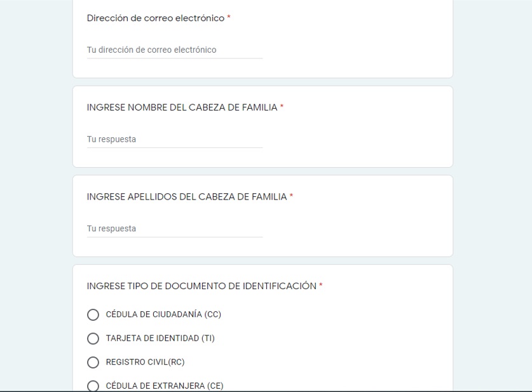Click the "CÉDULA DE EXTRANJERA (CE)" label text
Viewport: 532px width, 392px height.
[165, 386]
